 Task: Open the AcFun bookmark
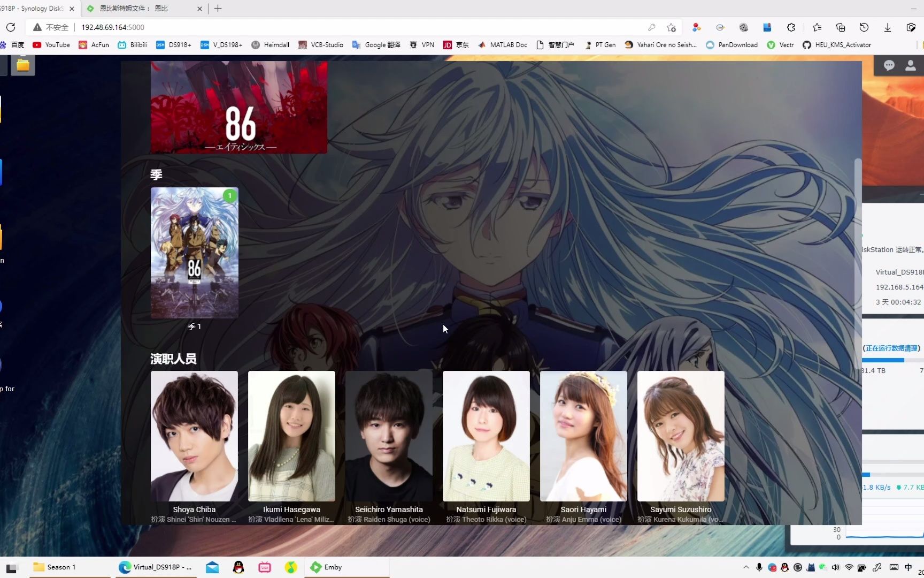click(x=94, y=45)
